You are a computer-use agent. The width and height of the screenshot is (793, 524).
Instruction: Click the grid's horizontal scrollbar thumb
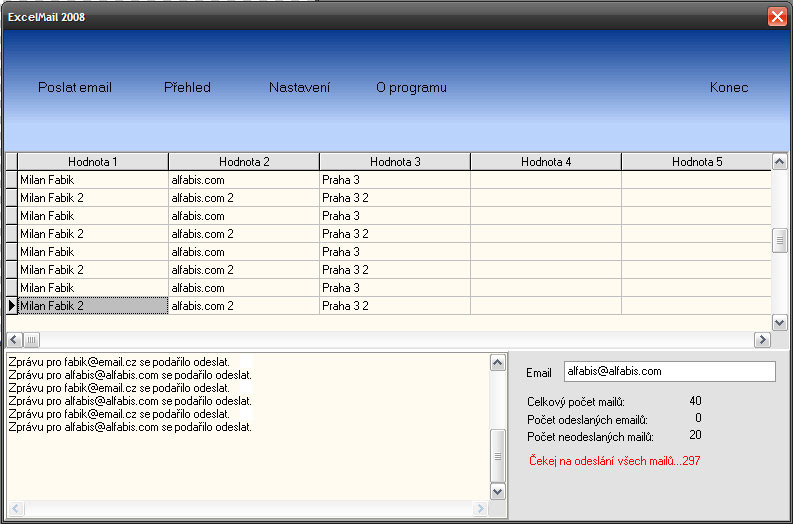(x=31, y=339)
